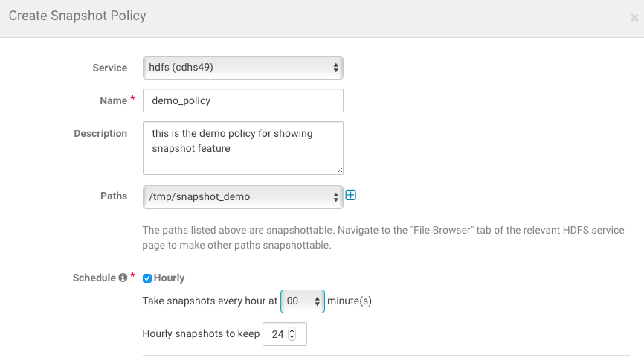Image resolution: width=644 pixels, height=358 pixels.
Task: Click the Name field containing demo_policy
Action: [x=242, y=100]
